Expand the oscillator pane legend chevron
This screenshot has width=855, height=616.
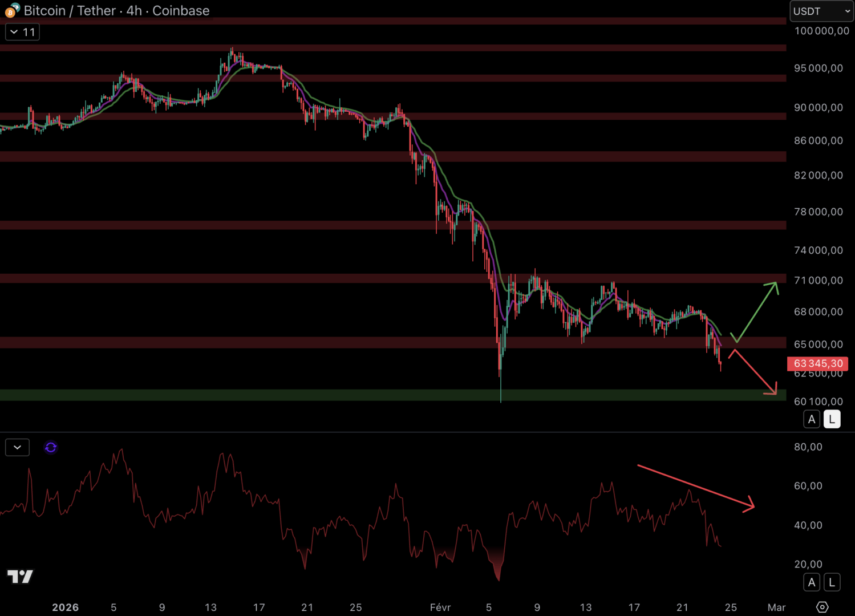tap(17, 448)
